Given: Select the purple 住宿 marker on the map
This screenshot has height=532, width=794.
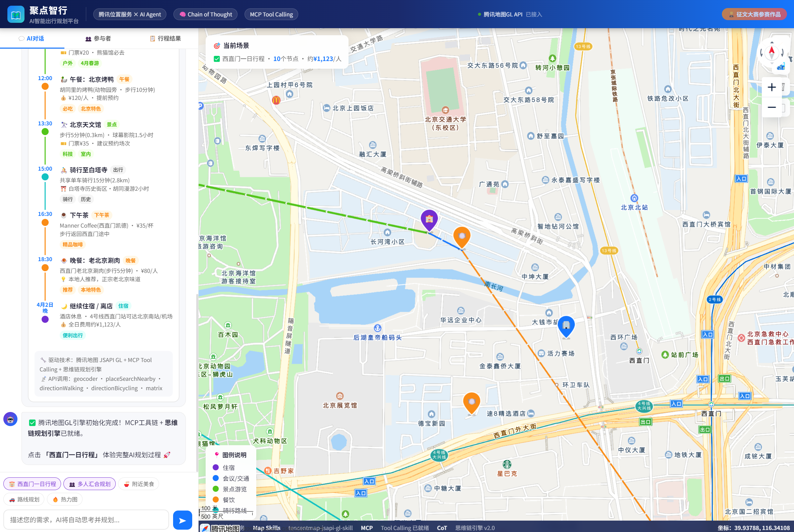Looking at the screenshot, I should (430, 219).
